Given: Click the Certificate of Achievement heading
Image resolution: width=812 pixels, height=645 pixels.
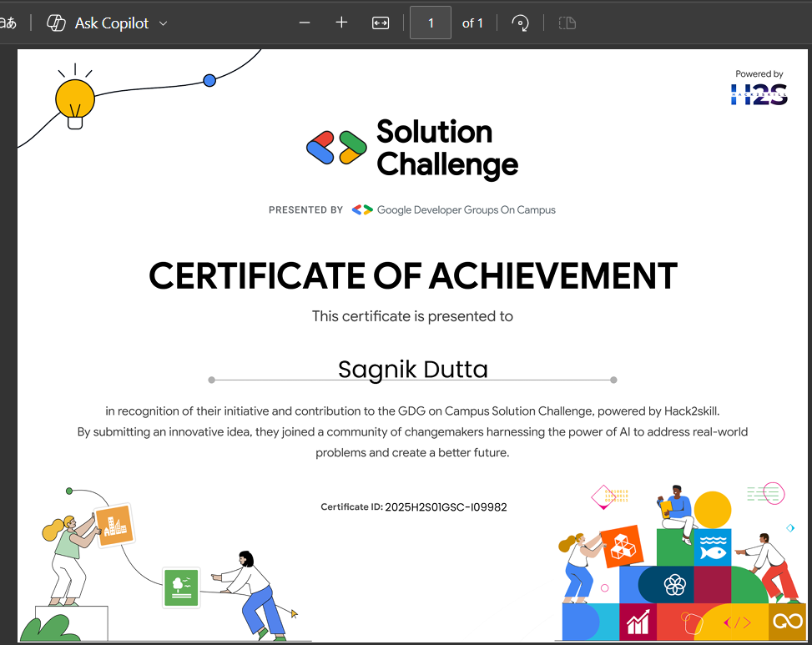Looking at the screenshot, I should (412, 276).
